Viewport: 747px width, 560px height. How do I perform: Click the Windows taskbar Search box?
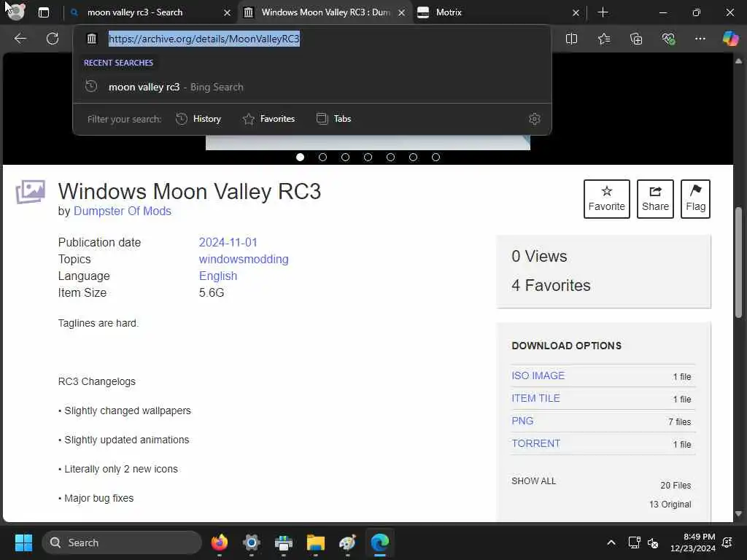tap(122, 542)
